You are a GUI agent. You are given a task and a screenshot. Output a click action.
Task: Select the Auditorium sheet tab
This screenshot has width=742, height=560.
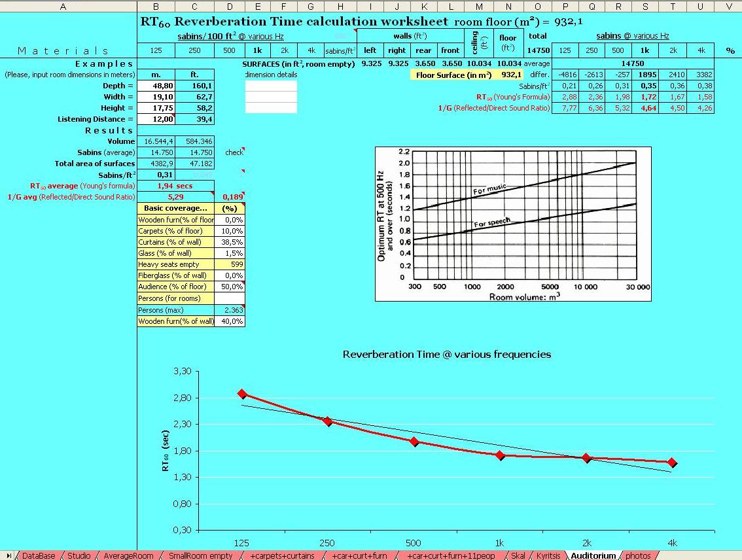coord(593,555)
